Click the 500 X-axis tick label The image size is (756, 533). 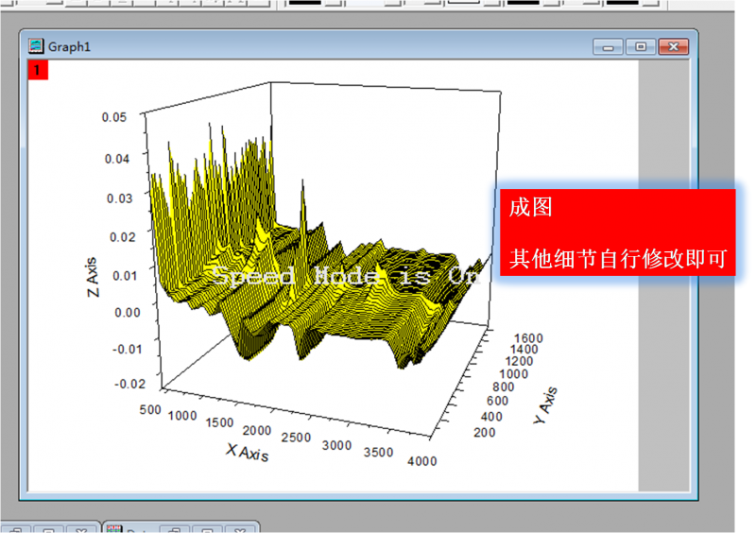pyautogui.click(x=150, y=410)
